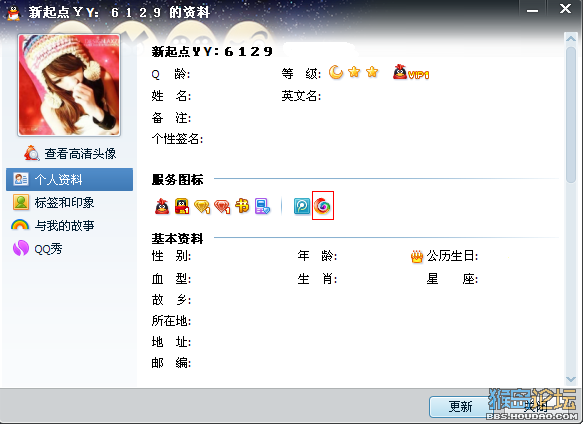The height and width of the screenshot is (425, 583).
Task: Click the golden 书 book service icon
Action: 242,206
